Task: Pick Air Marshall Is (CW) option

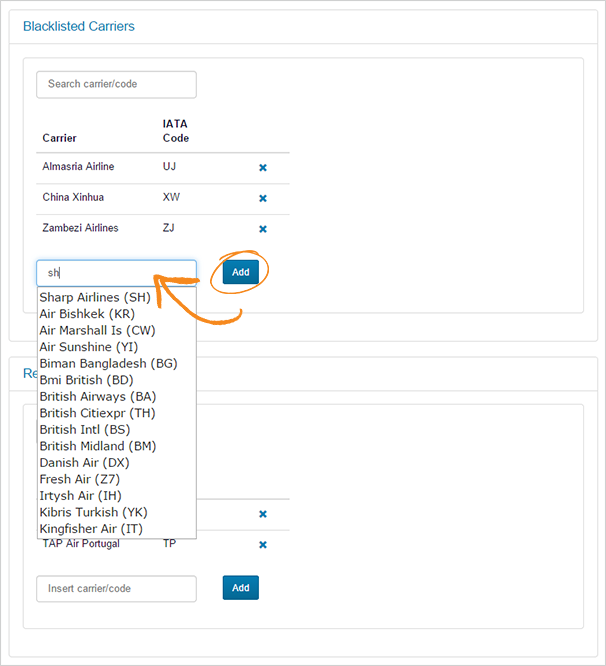Action: [x=97, y=330]
